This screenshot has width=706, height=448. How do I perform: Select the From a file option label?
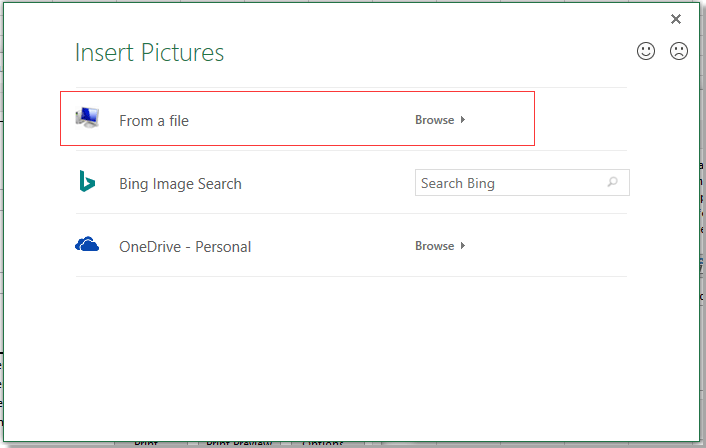point(154,121)
